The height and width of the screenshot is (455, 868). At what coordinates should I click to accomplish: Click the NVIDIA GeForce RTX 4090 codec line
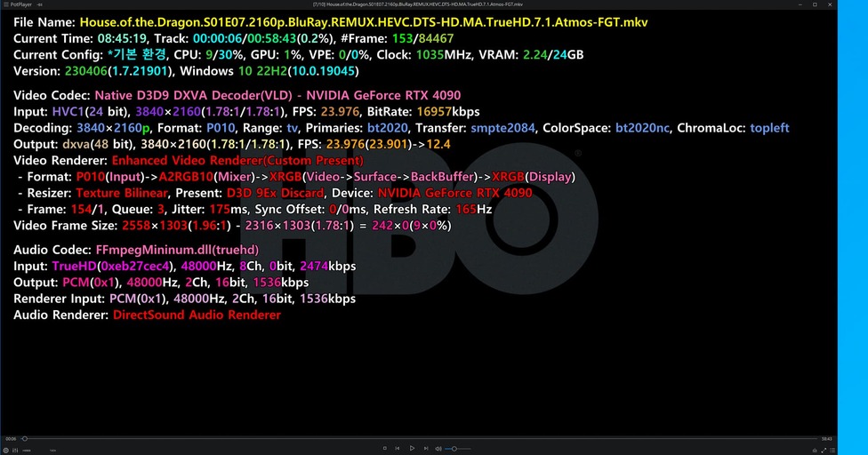(277, 96)
